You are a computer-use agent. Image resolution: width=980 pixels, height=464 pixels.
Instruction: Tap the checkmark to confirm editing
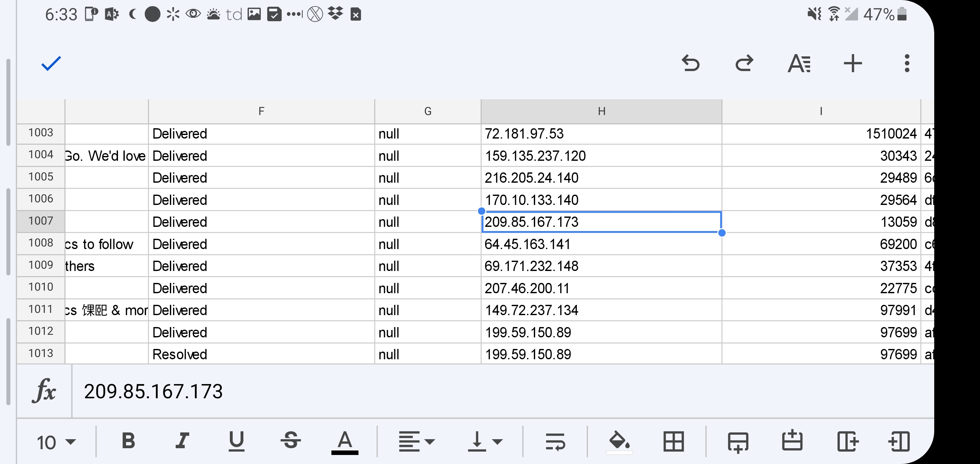(x=51, y=63)
